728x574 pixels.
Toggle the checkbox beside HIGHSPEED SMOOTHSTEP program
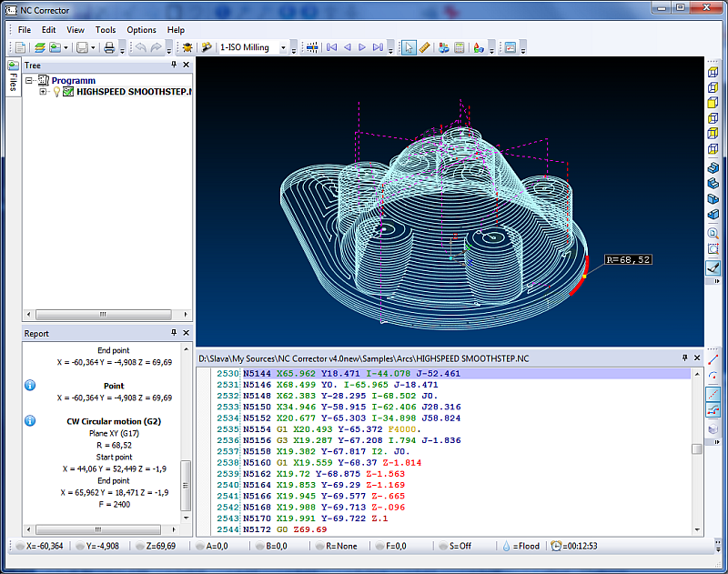click(68, 92)
